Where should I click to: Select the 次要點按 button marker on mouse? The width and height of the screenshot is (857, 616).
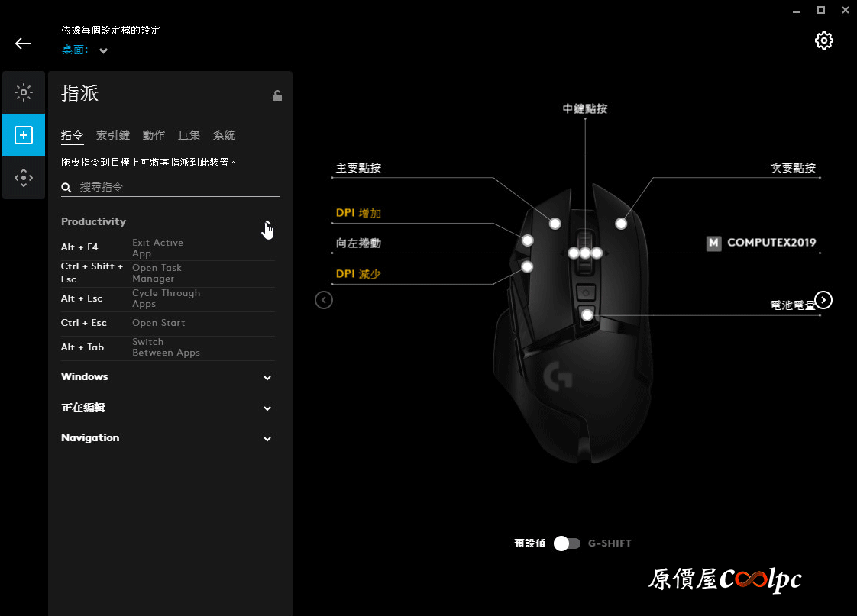[621, 224]
